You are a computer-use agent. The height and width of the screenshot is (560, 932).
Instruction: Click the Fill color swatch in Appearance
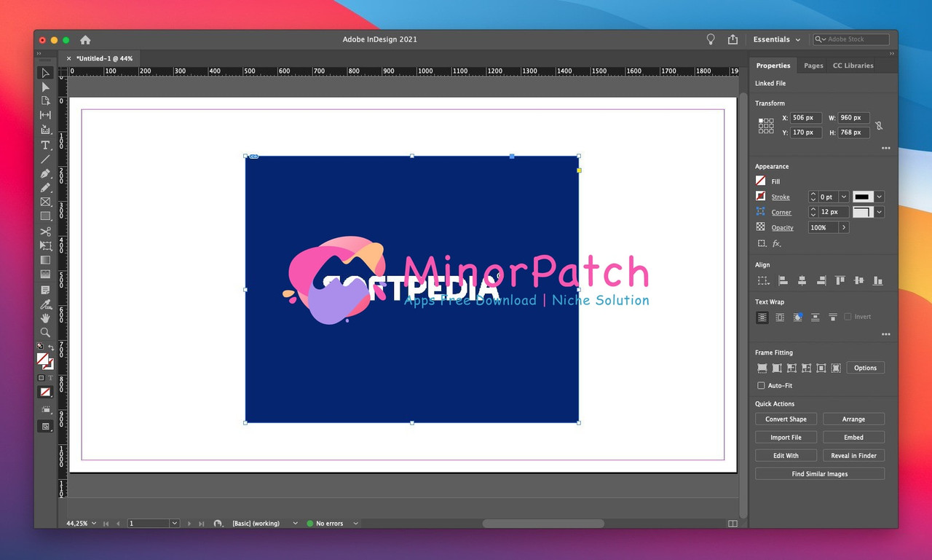coord(761,181)
